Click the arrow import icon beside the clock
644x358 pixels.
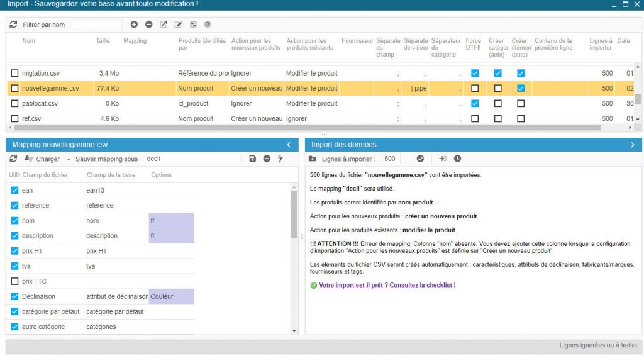442,159
